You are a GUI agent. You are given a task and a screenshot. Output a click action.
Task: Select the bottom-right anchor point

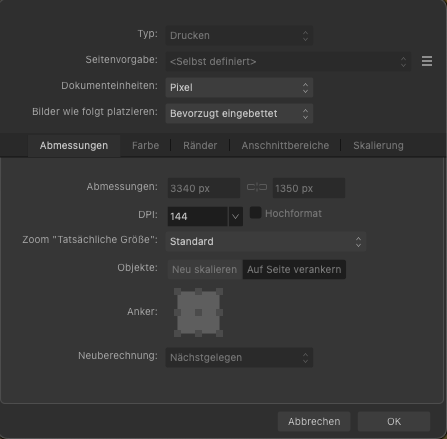pyautogui.click(x=219, y=333)
